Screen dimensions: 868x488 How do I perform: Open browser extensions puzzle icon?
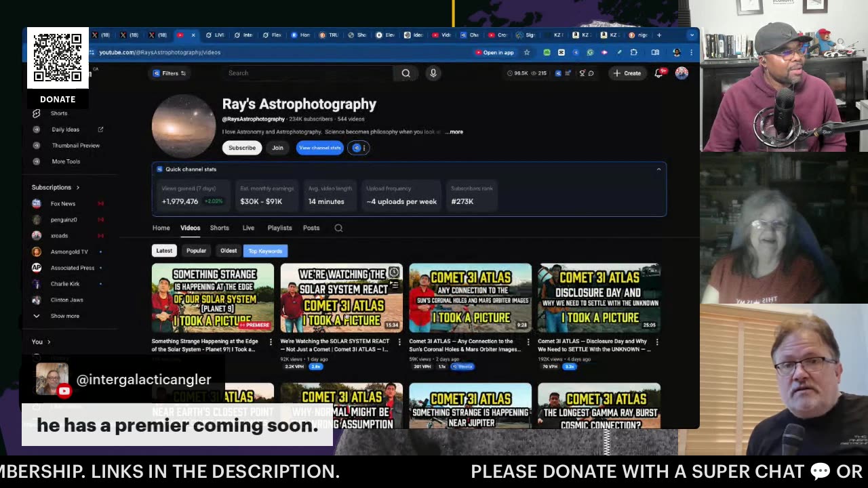634,52
